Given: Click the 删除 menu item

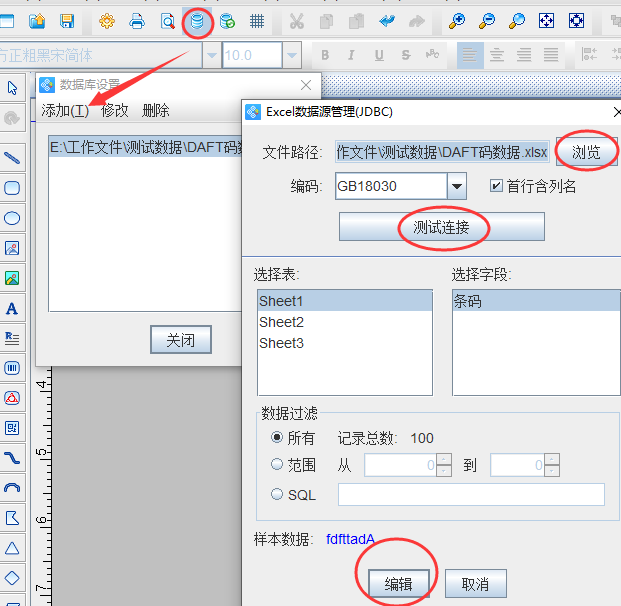Looking at the screenshot, I should 156,110.
